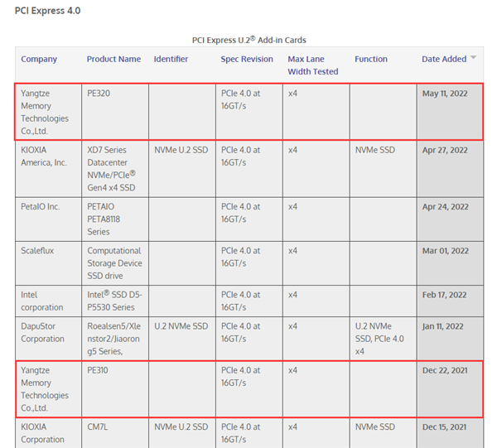The image size is (497, 448).
Task: Sort table by Company column header
Action: point(39,59)
